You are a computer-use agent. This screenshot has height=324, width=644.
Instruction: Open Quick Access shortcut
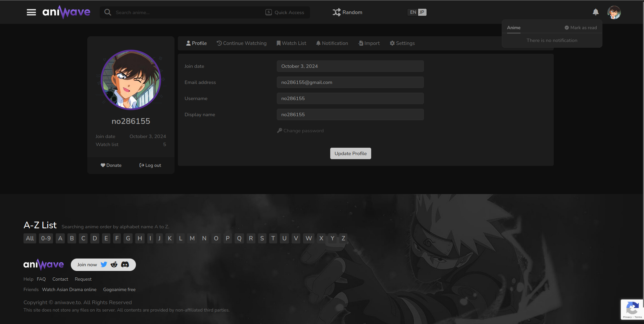click(285, 12)
